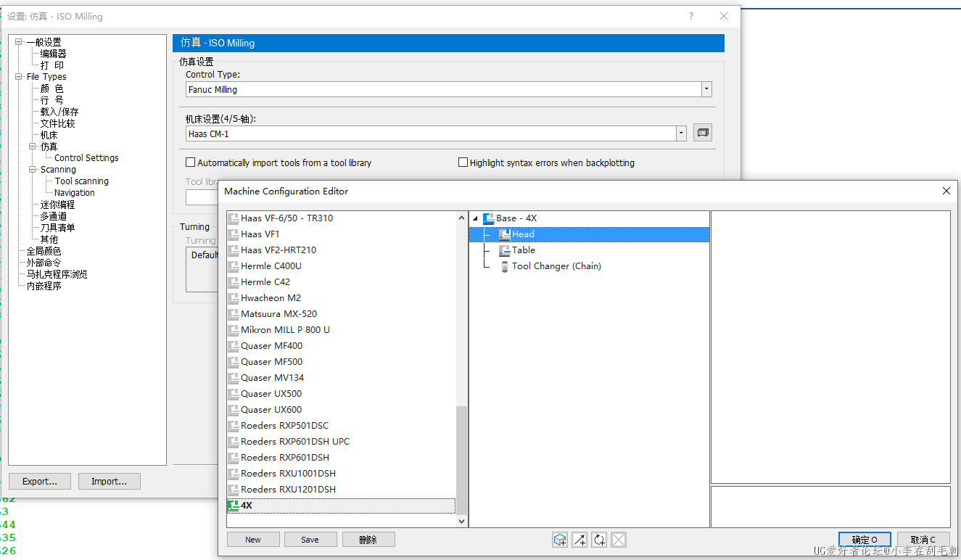Select 全局颜色 in settings tree
Viewport: 961px width, 560px height.
click(44, 251)
